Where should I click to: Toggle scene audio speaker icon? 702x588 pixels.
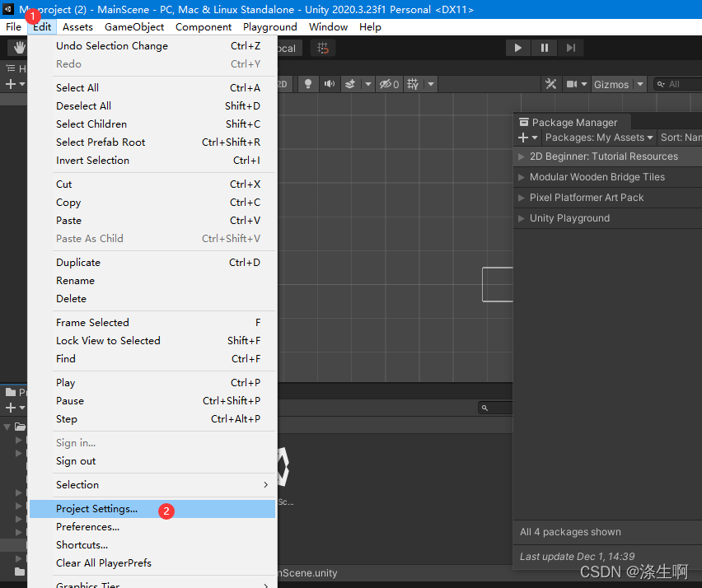(x=330, y=84)
